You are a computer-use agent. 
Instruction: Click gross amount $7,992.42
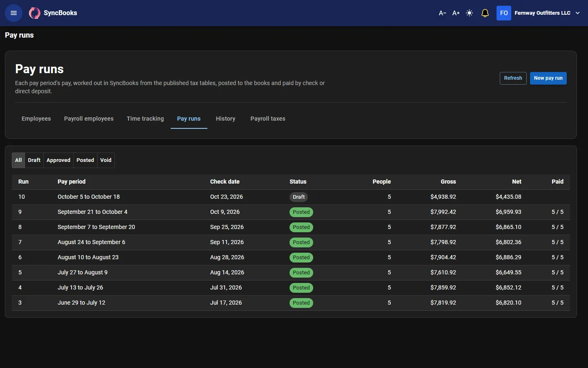(x=443, y=212)
